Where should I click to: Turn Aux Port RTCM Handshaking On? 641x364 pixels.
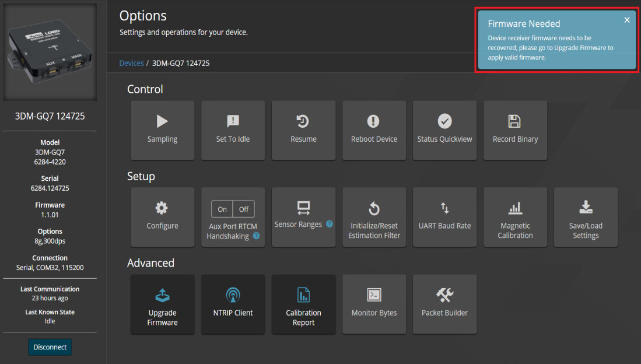pos(222,209)
